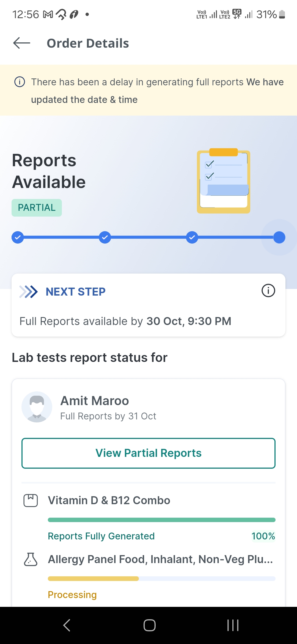Tap the clipboard reports illustration
The height and width of the screenshot is (644, 297).
coord(223,182)
